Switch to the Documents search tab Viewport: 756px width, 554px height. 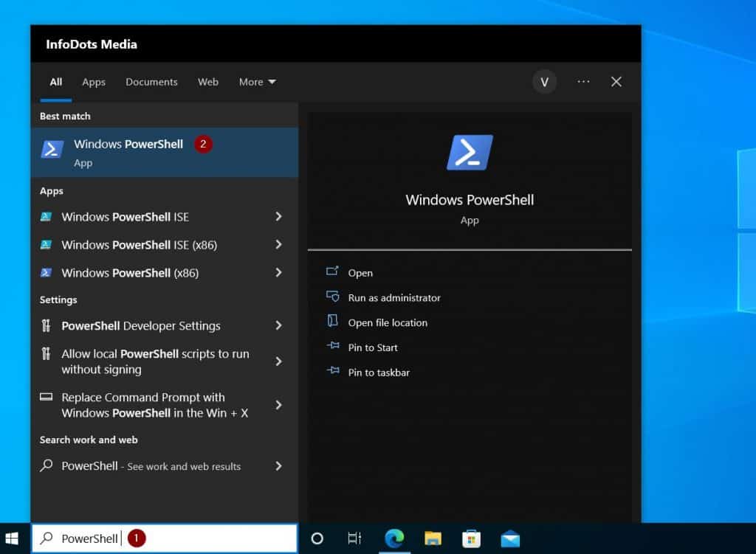pos(151,82)
